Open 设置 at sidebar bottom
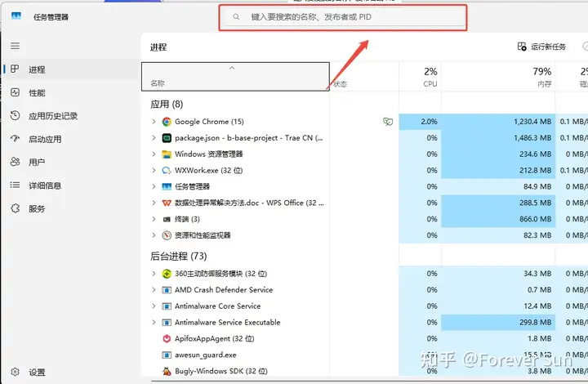 [71, 372]
